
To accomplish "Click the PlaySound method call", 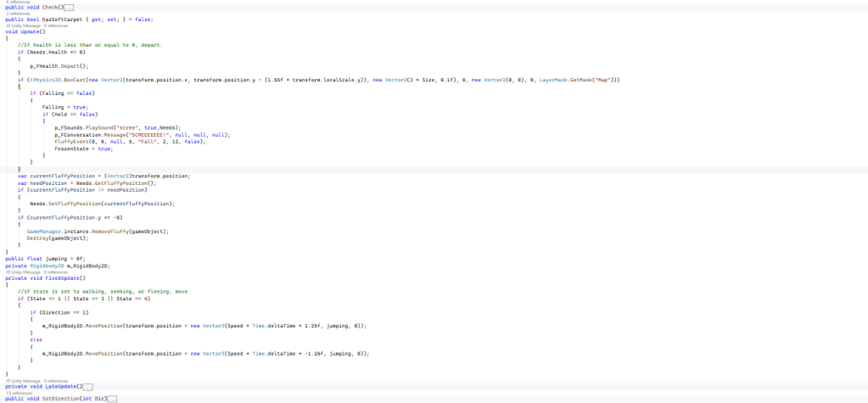I will coord(99,127).
